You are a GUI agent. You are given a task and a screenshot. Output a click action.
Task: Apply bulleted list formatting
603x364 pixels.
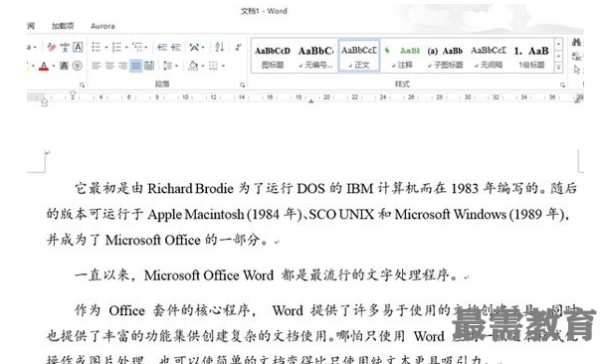(x=96, y=48)
